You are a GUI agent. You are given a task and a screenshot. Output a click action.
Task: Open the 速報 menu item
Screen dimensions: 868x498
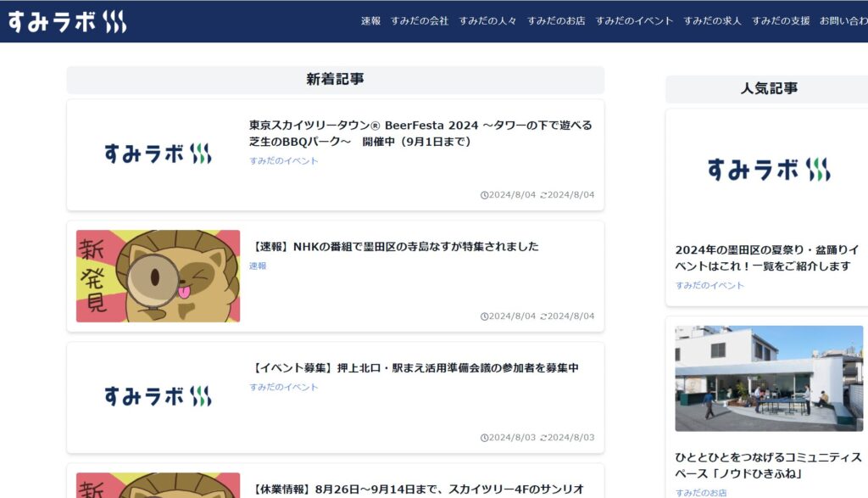click(370, 21)
